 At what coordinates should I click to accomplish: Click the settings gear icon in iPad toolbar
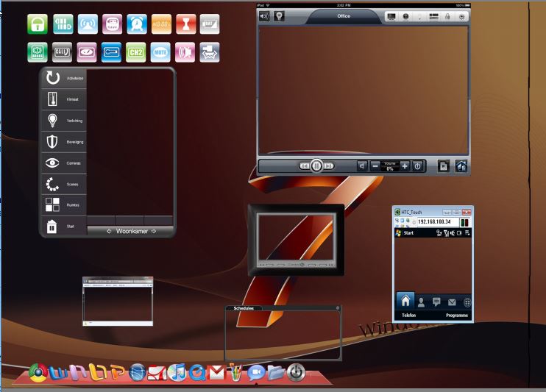pos(461,16)
